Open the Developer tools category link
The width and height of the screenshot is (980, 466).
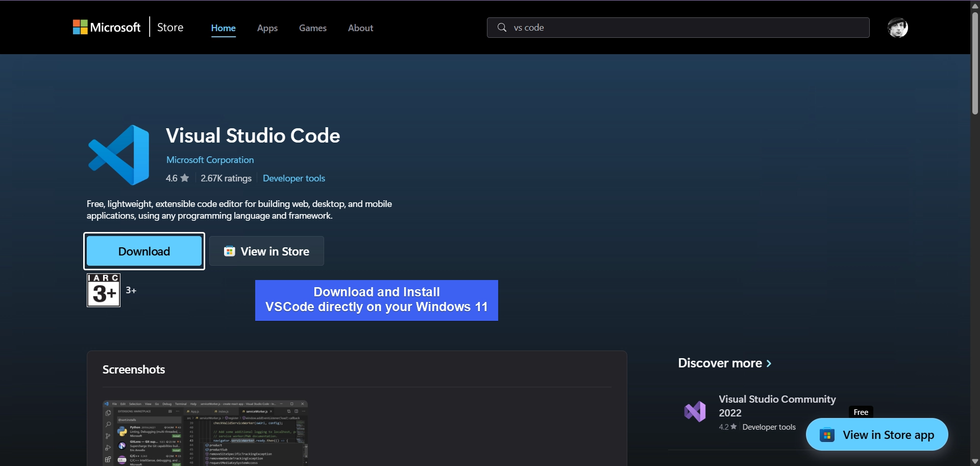coord(293,178)
